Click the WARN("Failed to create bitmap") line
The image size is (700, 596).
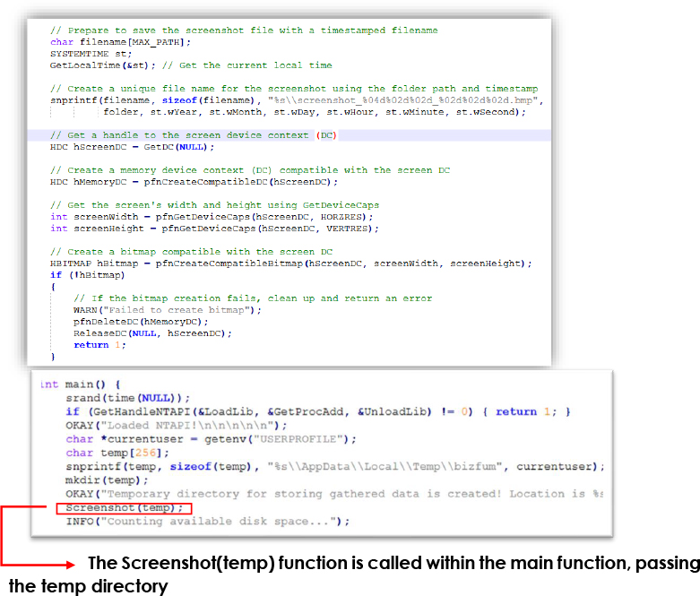pos(168,310)
